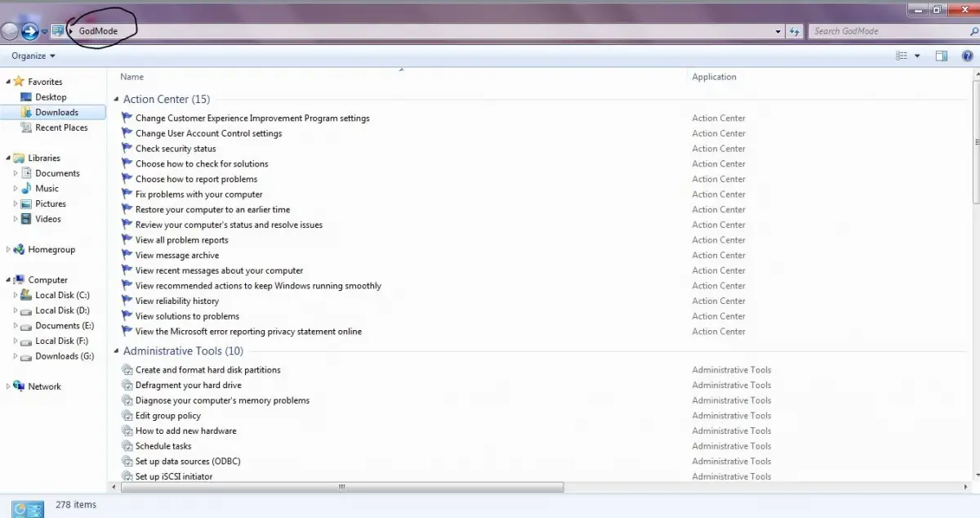The height and width of the screenshot is (518, 980).
Task: Open Downloads (G:) drive
Action: 65,356
